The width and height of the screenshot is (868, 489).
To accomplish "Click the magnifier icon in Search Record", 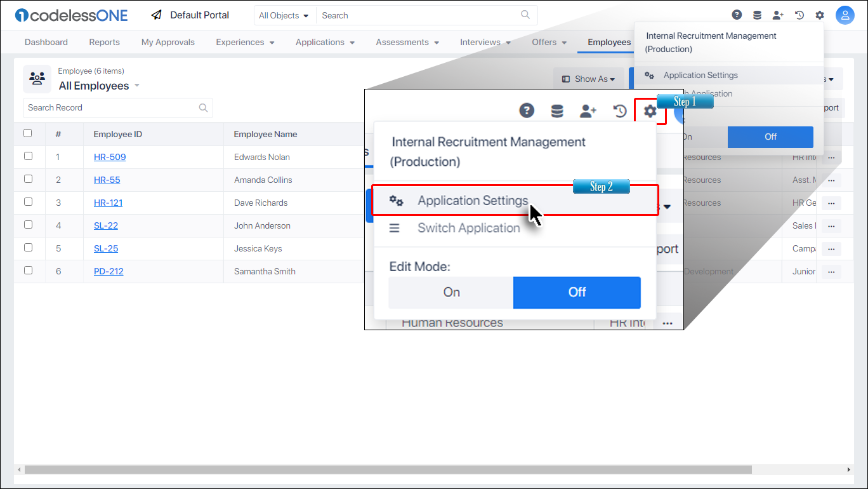I will tap(203, 107).
